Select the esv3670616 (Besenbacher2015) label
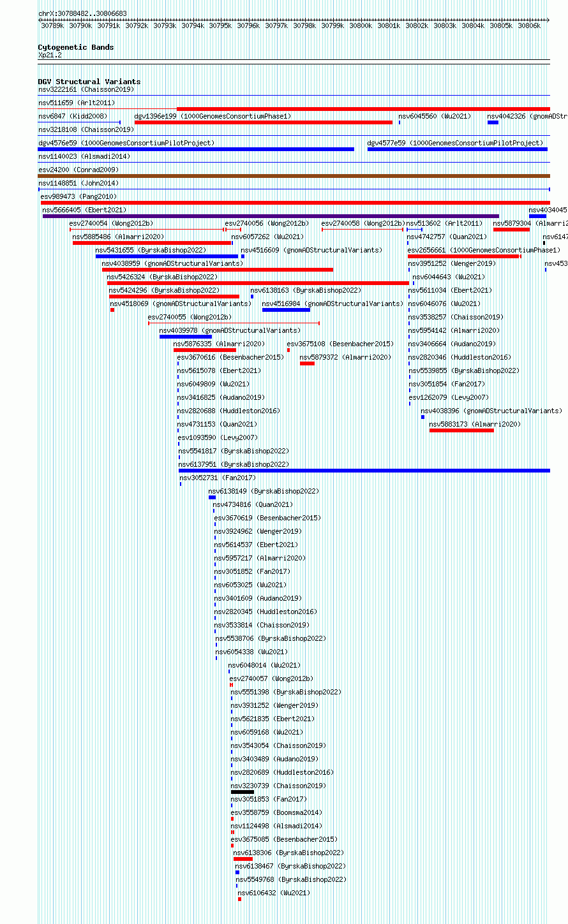The image size is (568, 924). (230, 358)
